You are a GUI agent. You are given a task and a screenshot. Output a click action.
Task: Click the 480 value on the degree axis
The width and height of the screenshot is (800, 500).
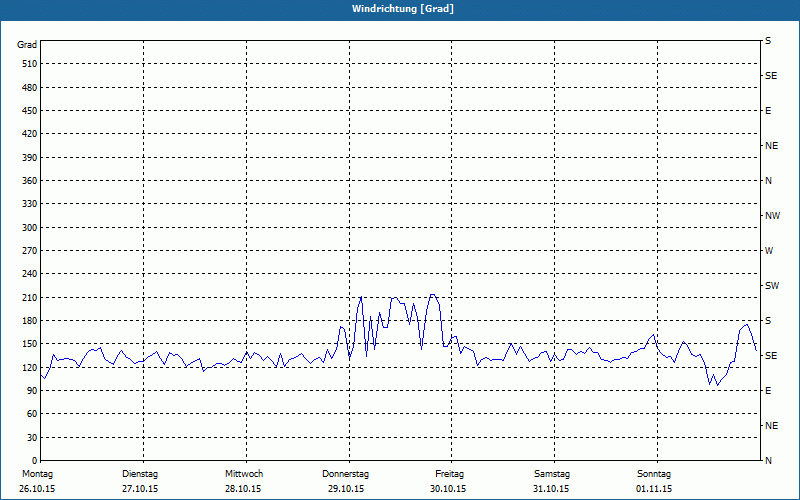30,87
